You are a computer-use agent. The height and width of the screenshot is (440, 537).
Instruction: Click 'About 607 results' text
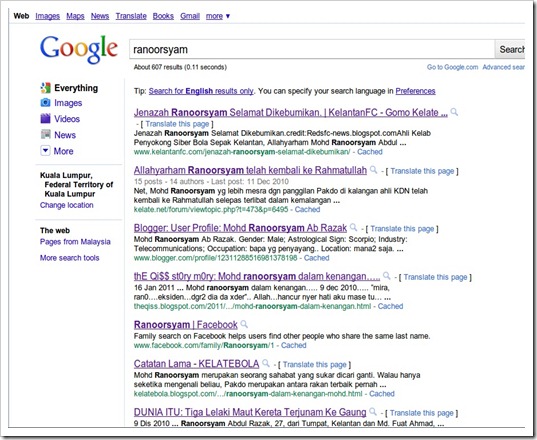(180, 67)
